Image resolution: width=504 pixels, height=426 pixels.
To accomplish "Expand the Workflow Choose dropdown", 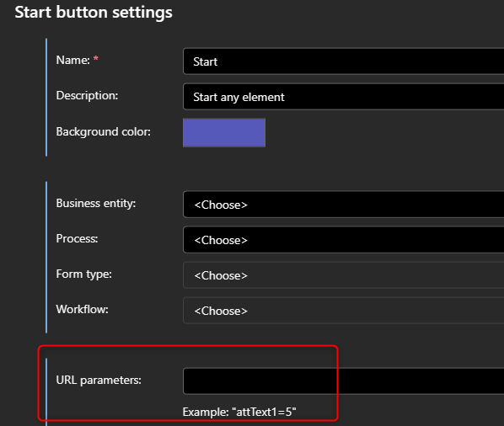I will [343, 311].
